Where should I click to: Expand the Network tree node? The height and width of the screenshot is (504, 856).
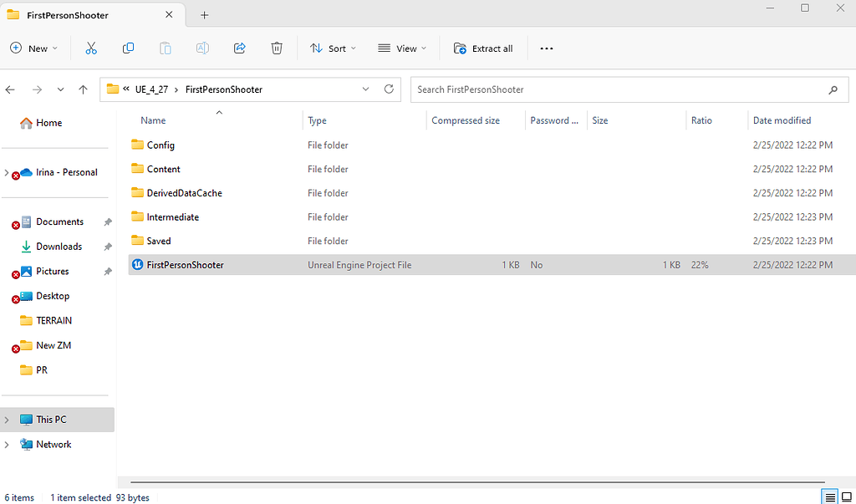click(x=8, y=445)
